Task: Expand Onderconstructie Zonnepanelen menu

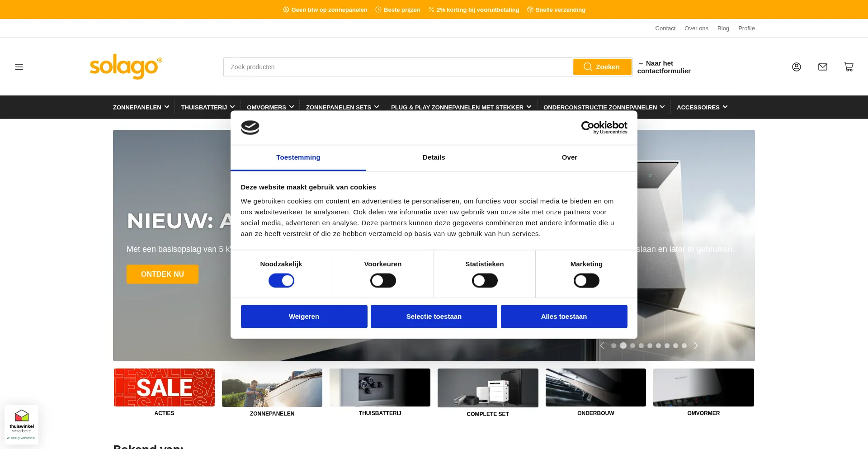Action: click(x=604, y=107)
